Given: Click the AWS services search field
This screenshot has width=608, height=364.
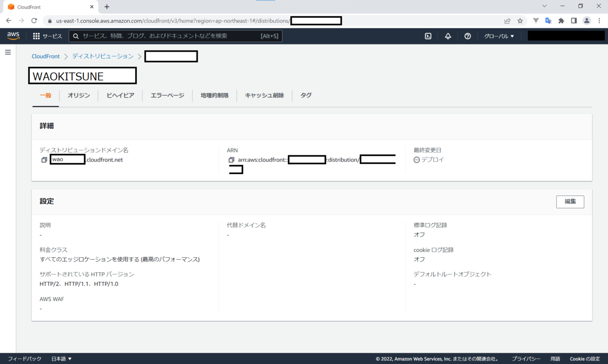Looking at the screenshot, I should point(175,36).
